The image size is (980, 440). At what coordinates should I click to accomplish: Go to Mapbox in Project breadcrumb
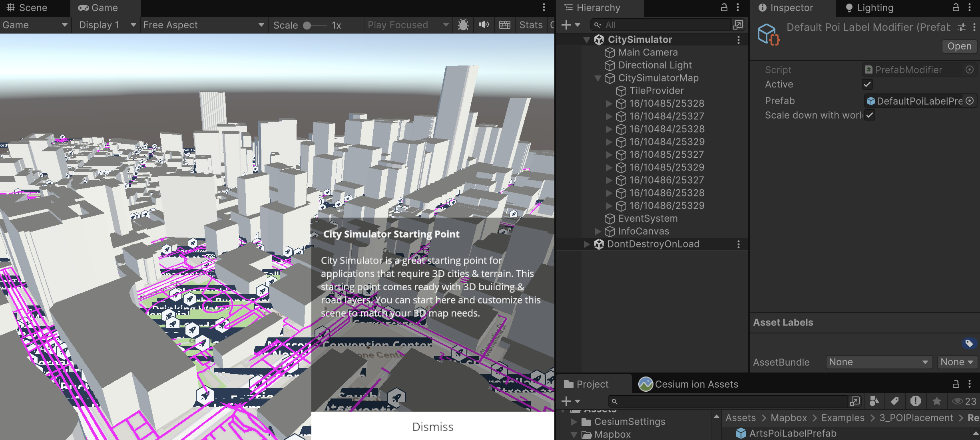[x=789, y=418]
